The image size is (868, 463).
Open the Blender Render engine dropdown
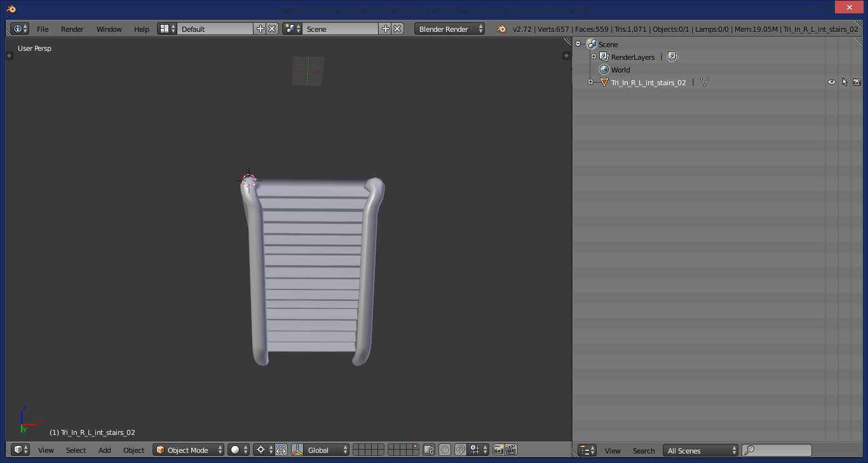coord(449,29)
